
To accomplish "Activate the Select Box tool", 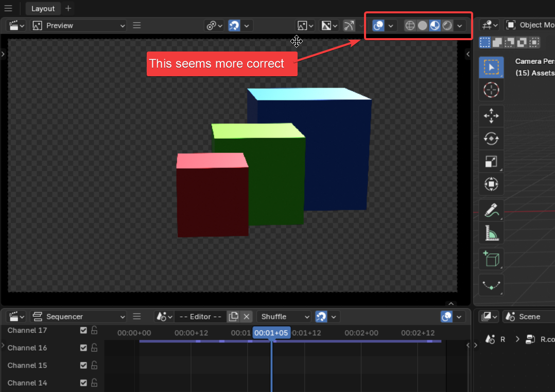I will tap(491, 67).
